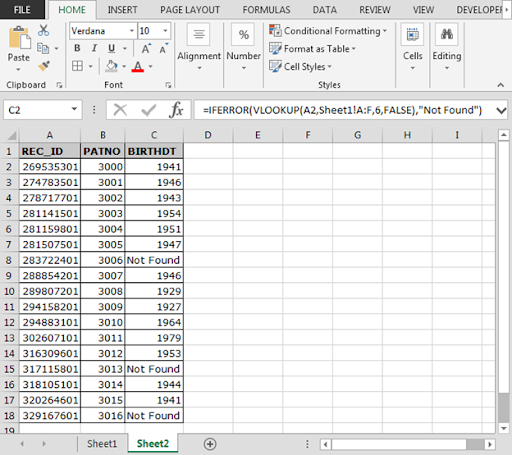Switch to the DATA tab
The width and height of the screenshot is (512, 455).
(x=325, y=10)
